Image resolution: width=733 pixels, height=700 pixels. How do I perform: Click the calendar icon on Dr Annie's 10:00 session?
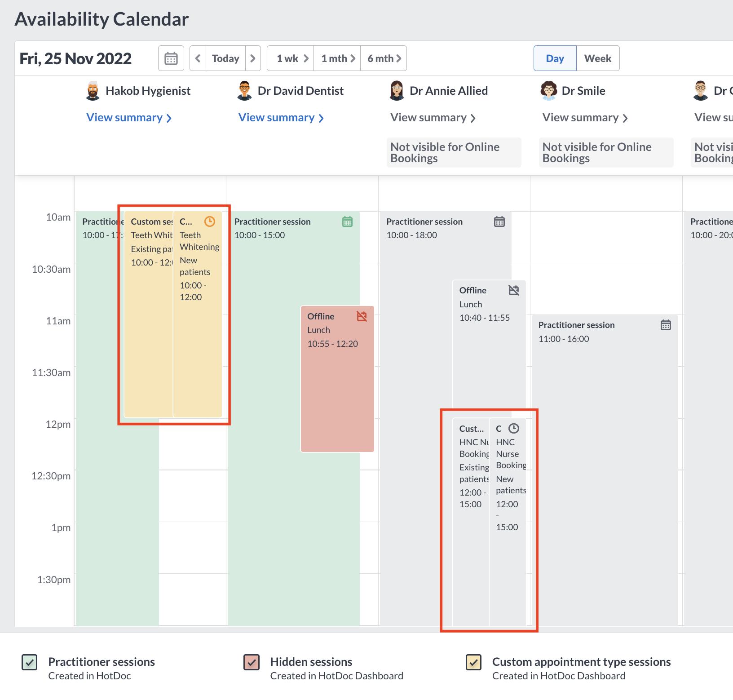pyautogui.click(x=499, y=221)
